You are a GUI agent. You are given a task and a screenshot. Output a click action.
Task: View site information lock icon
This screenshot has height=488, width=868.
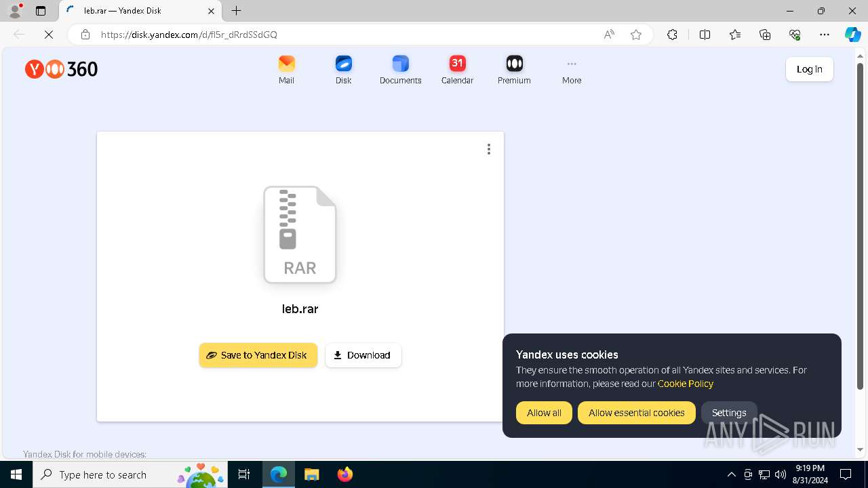[85, 35]
